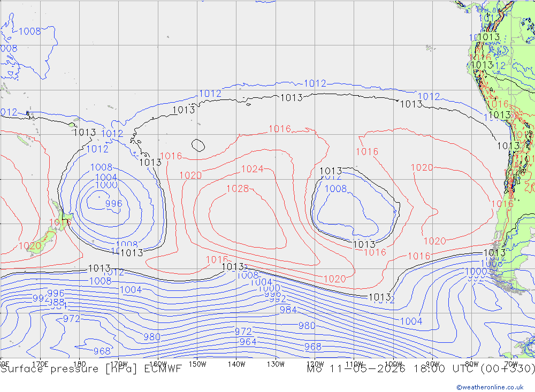Click the 170W longitude label
Viewport: 535px width, 392px height.
point(119,364)
